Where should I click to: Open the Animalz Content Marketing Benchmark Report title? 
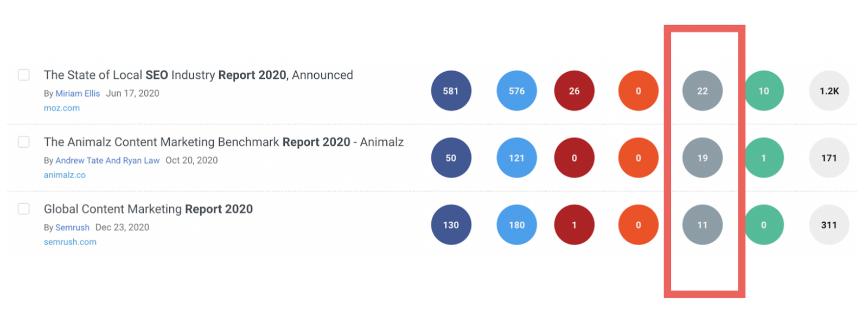coord(224,142)
